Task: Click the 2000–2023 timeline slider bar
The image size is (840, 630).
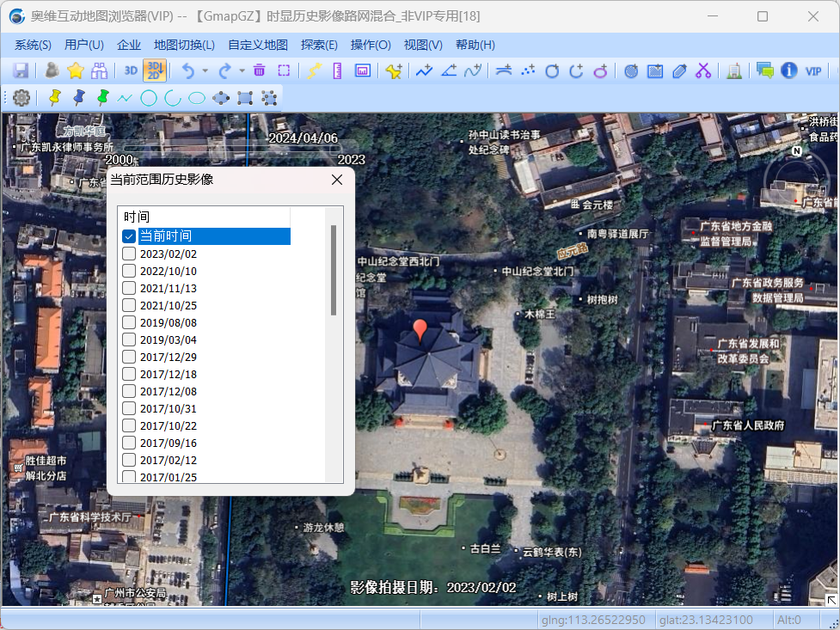Action: 232,149
